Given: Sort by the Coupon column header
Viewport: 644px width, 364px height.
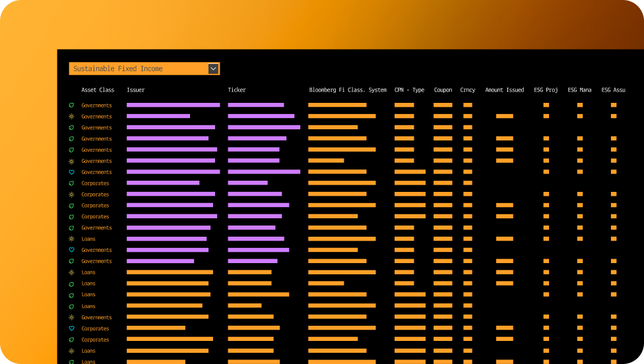Looking at the screenshot, I should [443, 90].
